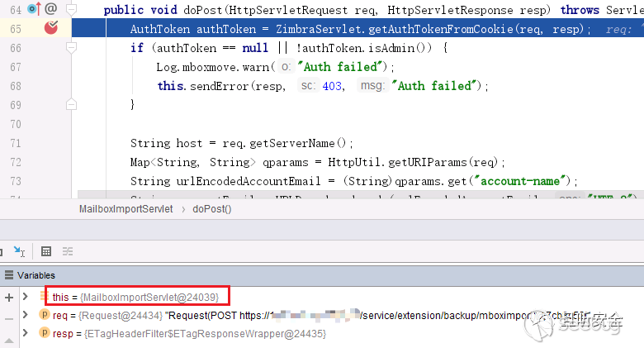The height and width of the screenshot is (348, 644).
Task: Click the Trace Current Stream Chain icon
Action: coord(68,251)
